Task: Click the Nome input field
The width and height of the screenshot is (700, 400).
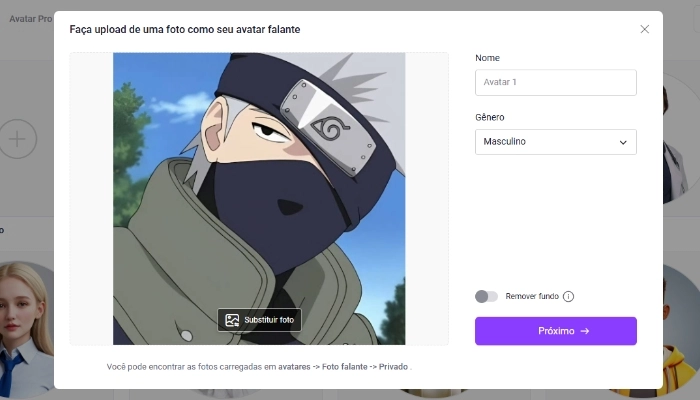Action: (556, 82)
